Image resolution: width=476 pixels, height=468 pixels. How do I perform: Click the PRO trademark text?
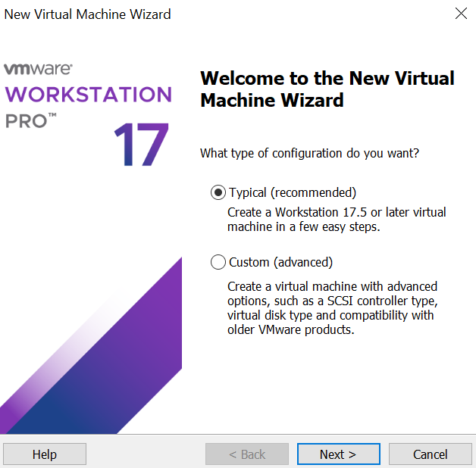click(x=30, y=120)
